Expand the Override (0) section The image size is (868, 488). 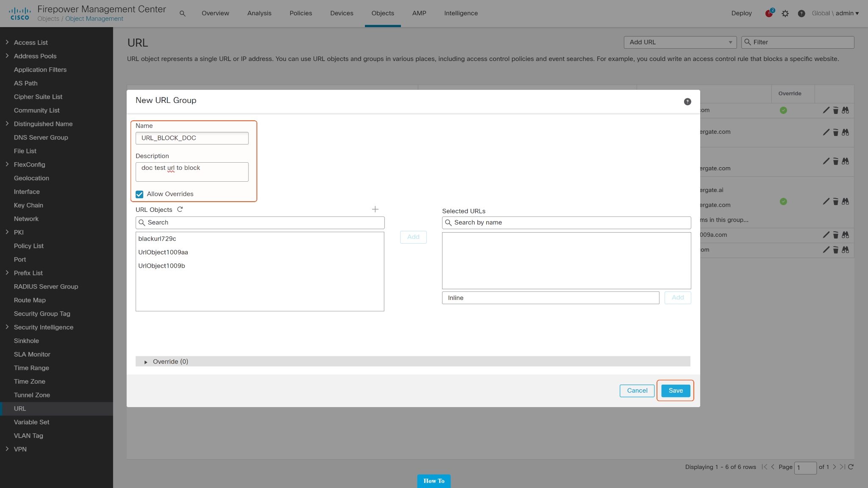(x=146, y=362)
